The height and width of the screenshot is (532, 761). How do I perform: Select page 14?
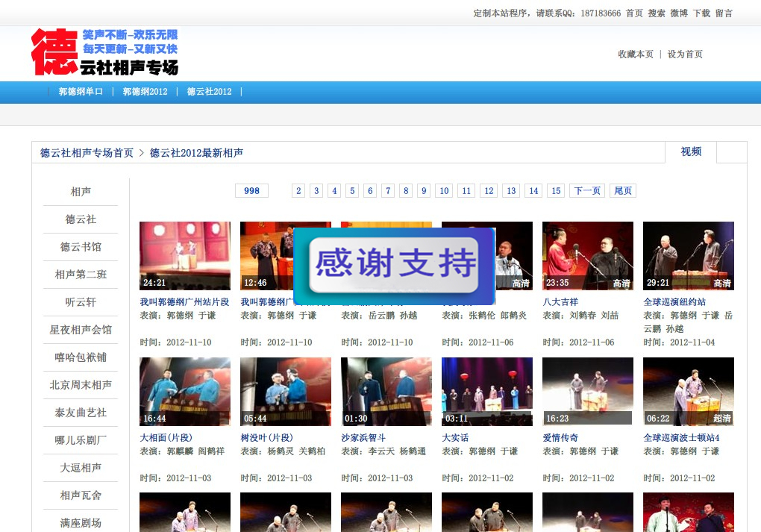pyautogui.click(x=534, y=191)
